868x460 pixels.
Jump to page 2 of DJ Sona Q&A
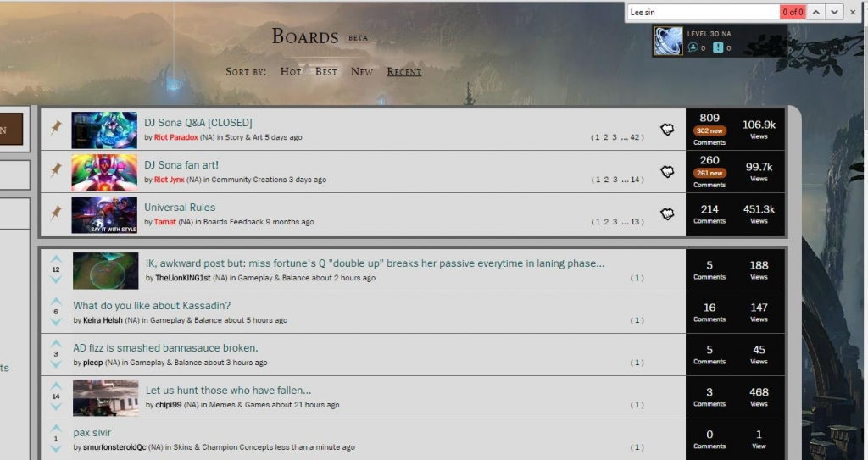click(605, 137)
